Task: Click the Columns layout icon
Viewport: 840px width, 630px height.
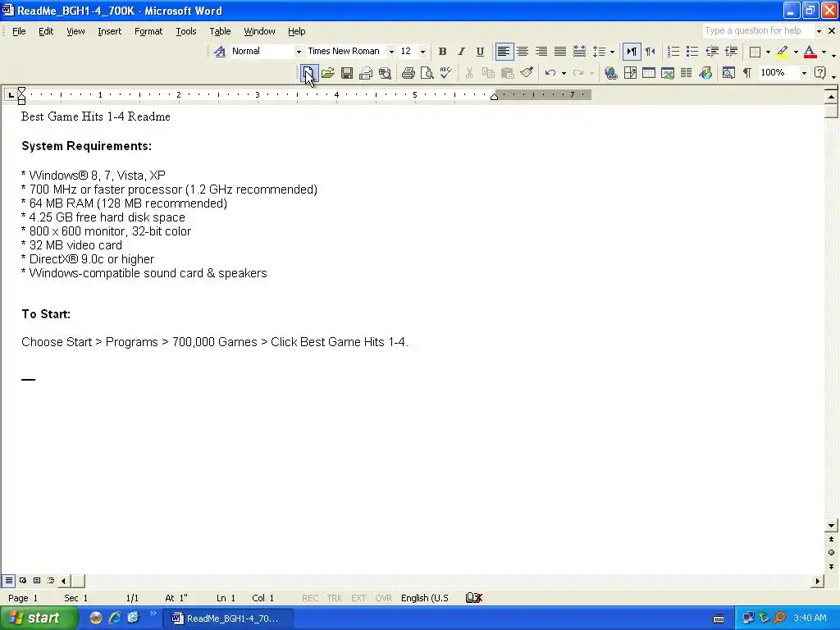Action: (687, 73)
